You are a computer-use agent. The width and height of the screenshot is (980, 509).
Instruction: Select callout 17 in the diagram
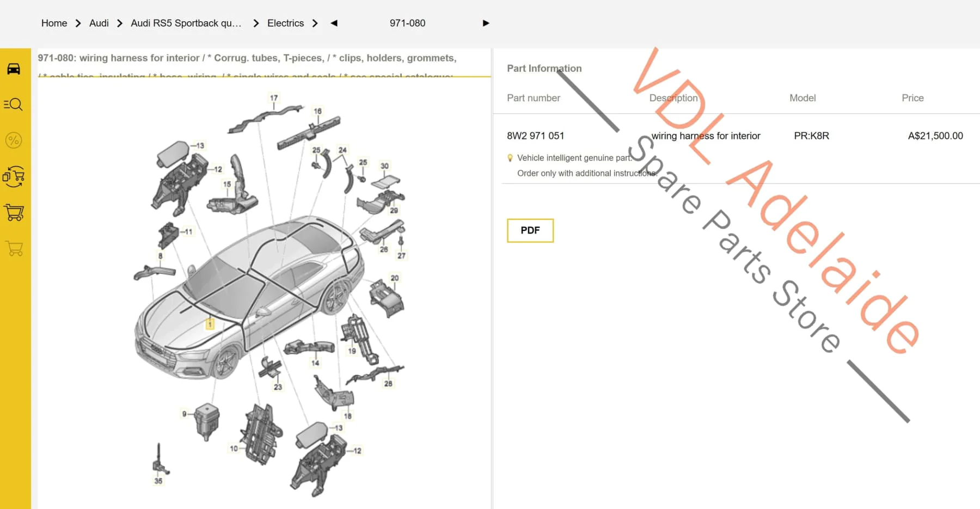274,98
